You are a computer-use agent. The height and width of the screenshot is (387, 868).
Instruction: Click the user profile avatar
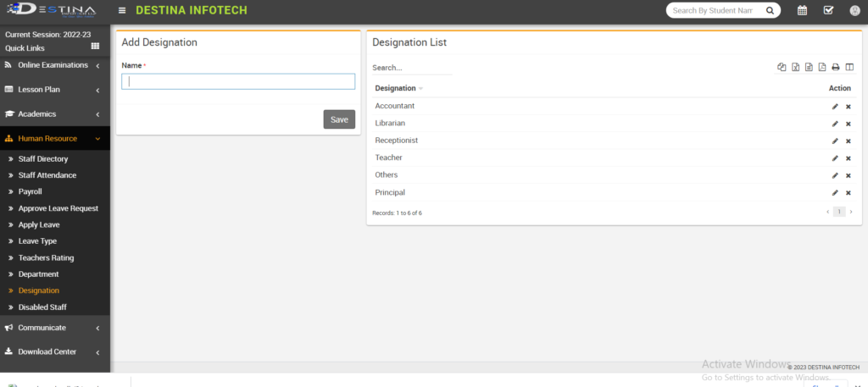(x=854, y=11)
